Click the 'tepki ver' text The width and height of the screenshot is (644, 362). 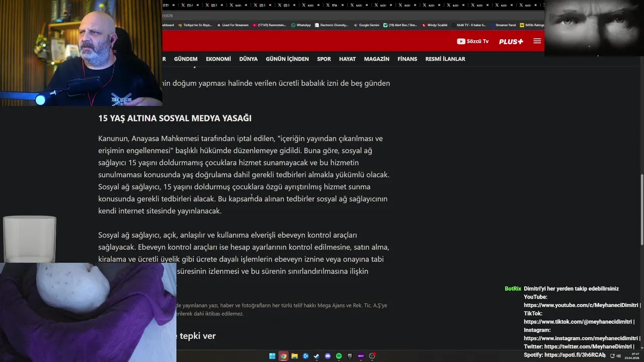coord(197,336)
